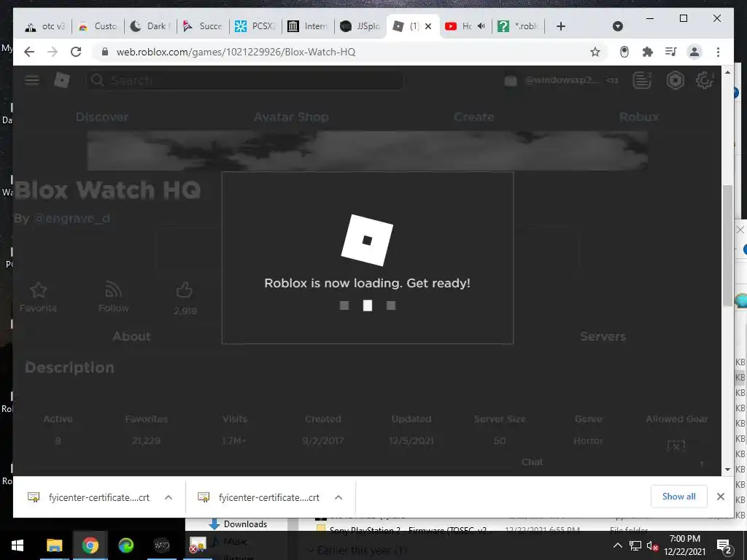The width and height of the screenshot is (747, 560).
Task: Expand options for second fyicenter-certificate download
Action: click(x=338, y=497)
